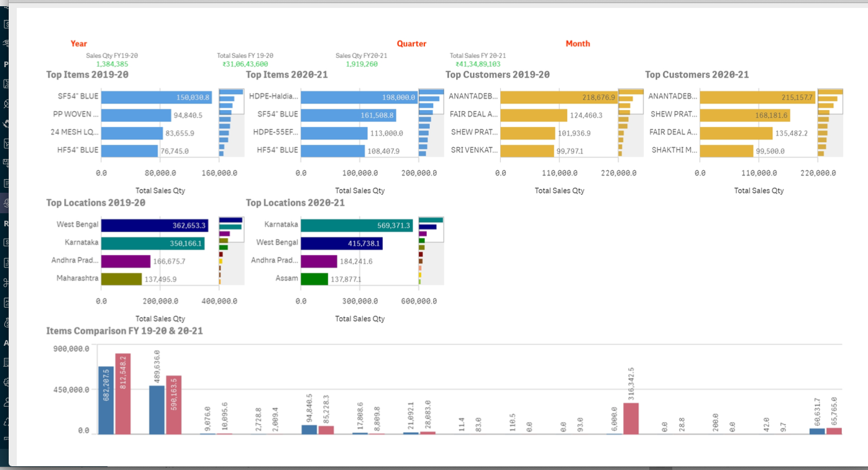Screen dimensions: 868x470
Task: Select the red comparison bar labeled 65,765.0
Action: tap(834, 431)
